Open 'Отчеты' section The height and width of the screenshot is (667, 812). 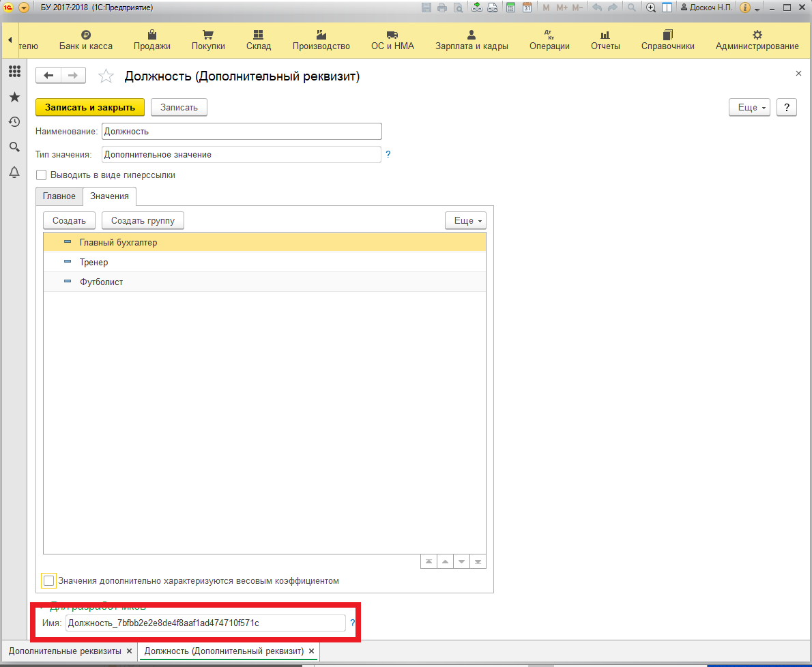605,40
